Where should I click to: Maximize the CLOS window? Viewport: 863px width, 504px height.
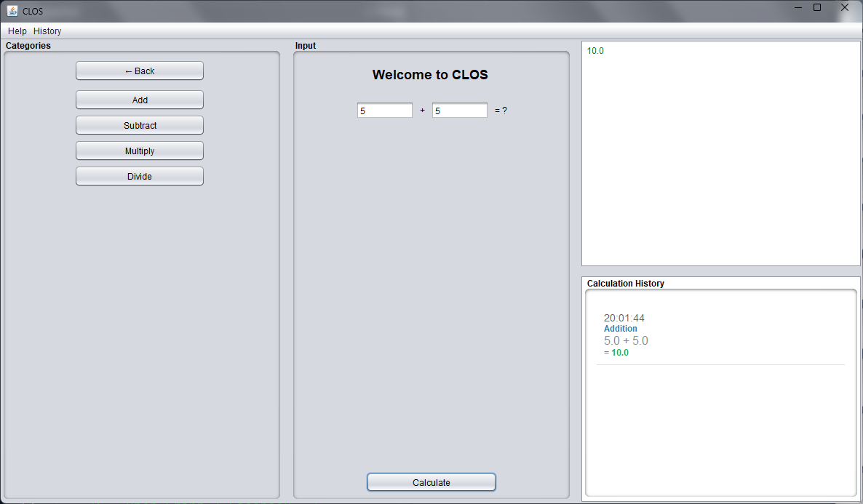point(817,7)
